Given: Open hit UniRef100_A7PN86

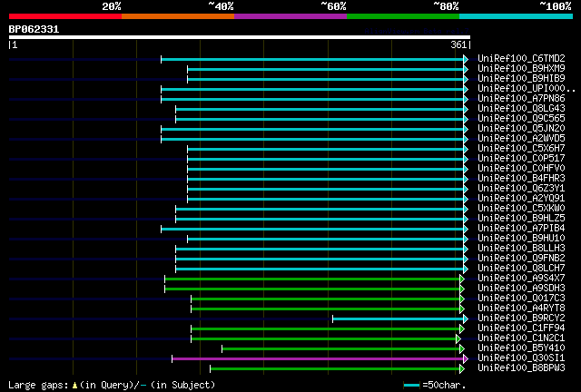Looking at the screenshot, I should pos(521,99).
